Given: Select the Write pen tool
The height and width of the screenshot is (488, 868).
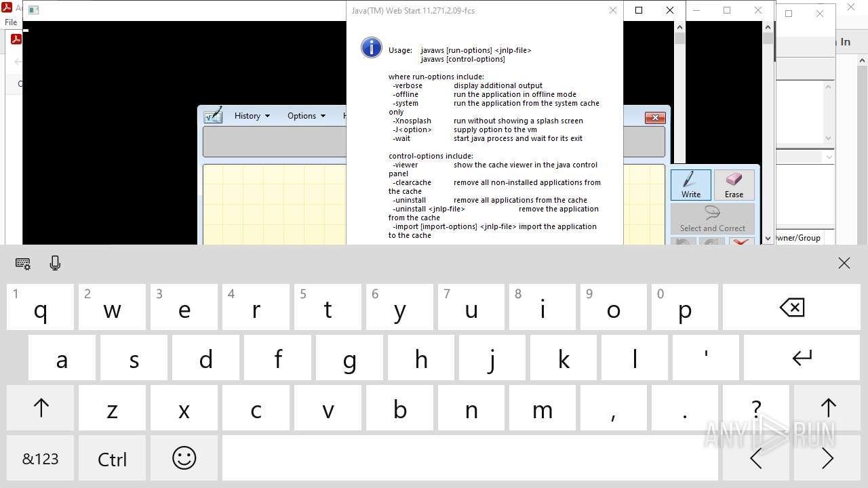Looking at the screenshot, I should [691, 185].
